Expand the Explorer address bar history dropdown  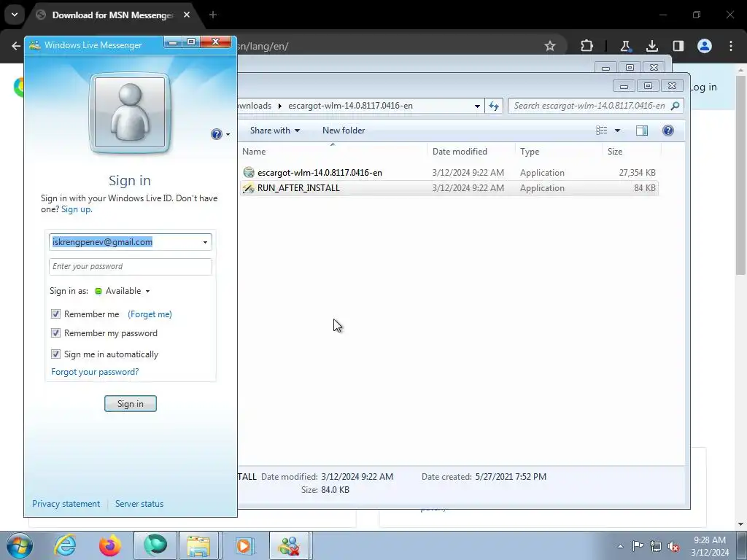[477, 106]
